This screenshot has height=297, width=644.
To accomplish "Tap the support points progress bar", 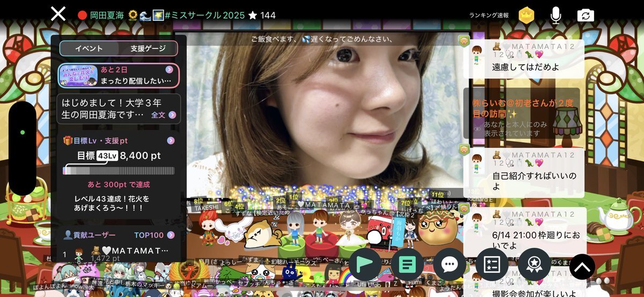I will click(119, 170).
